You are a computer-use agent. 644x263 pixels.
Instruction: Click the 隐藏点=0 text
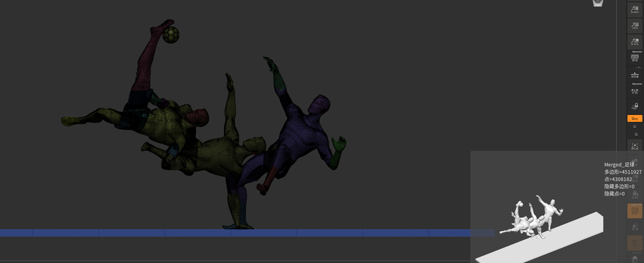[x=614, y=194]
